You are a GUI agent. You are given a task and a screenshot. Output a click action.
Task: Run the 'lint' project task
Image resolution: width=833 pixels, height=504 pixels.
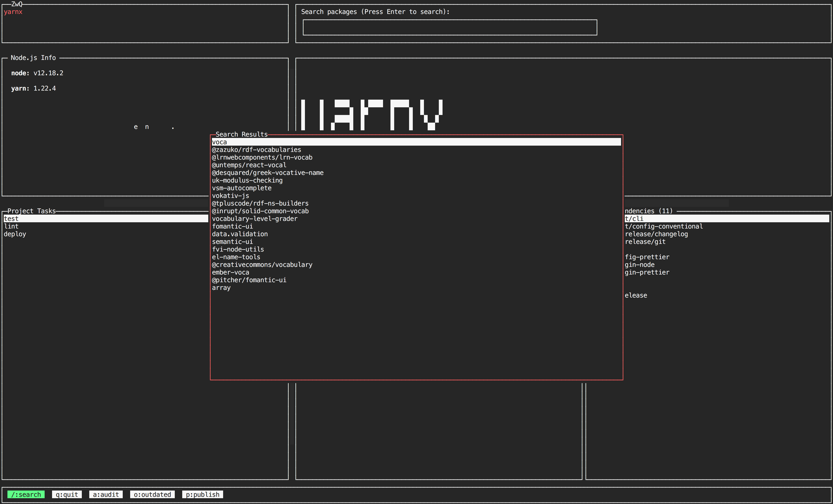click(x=11, y=226)
